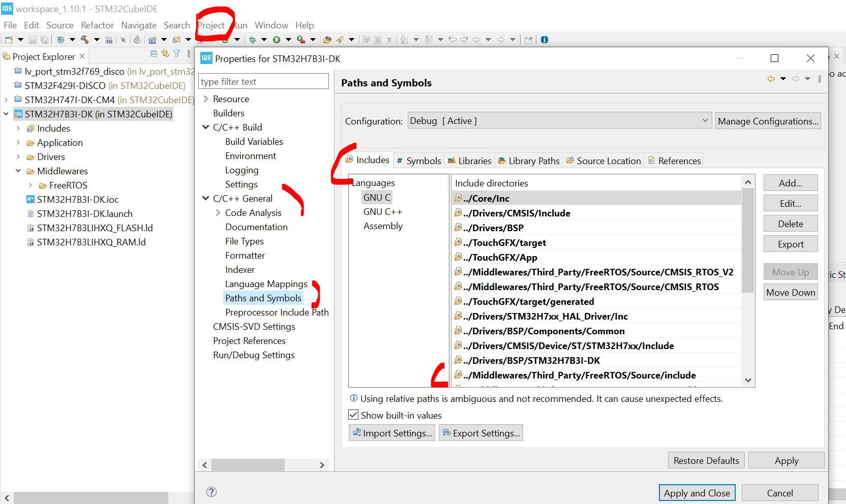Open the Project menu

point(211,25)
